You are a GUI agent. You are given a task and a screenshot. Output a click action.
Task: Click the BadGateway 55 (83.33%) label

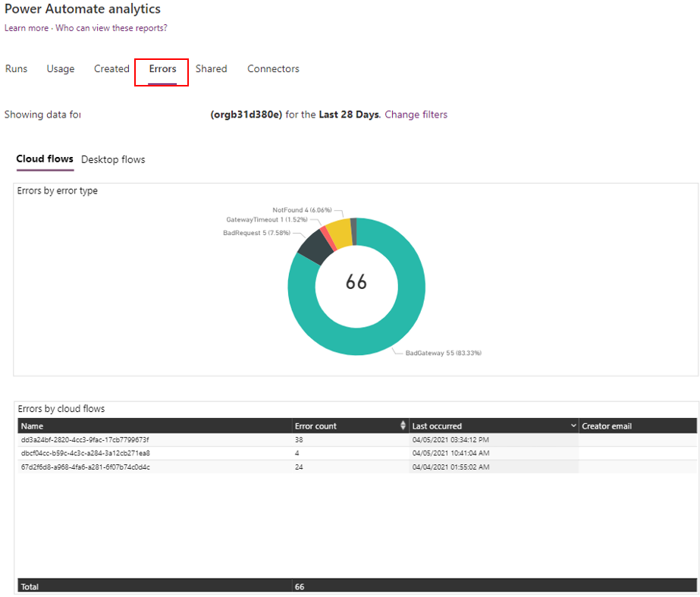(x=444, y=353)
